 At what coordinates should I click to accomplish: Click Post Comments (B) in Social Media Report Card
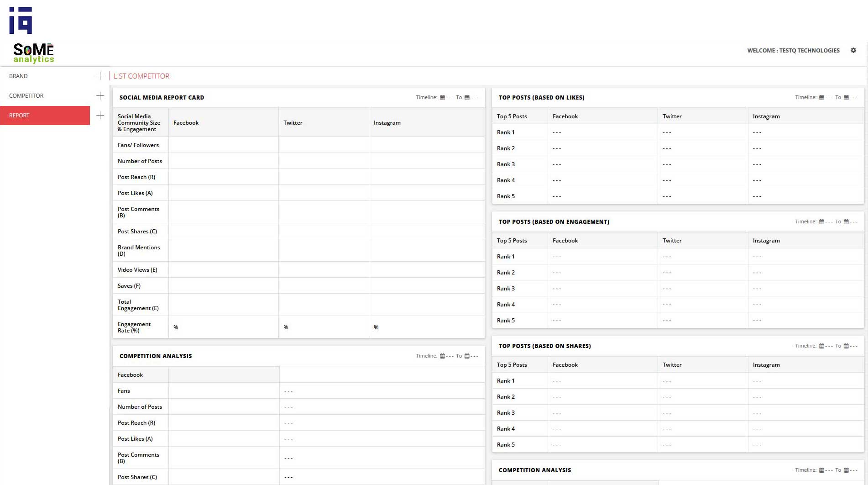[x=139, y=212]
